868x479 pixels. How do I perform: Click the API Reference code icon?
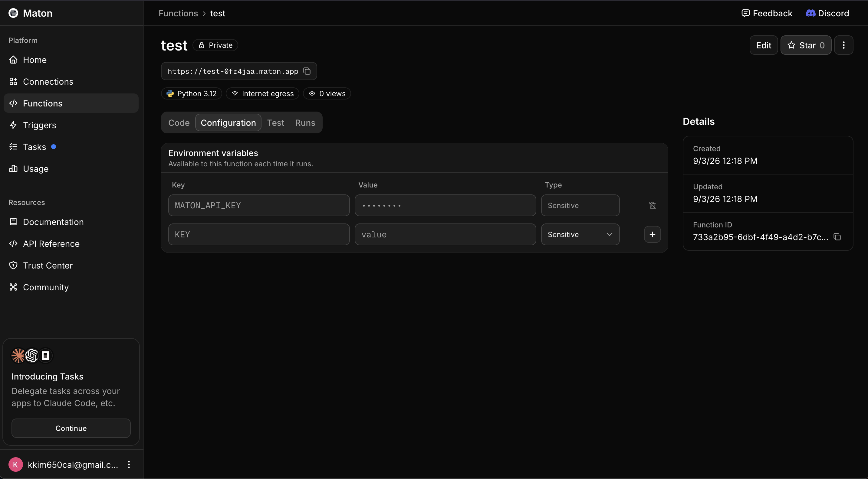(x=13, y=244)
